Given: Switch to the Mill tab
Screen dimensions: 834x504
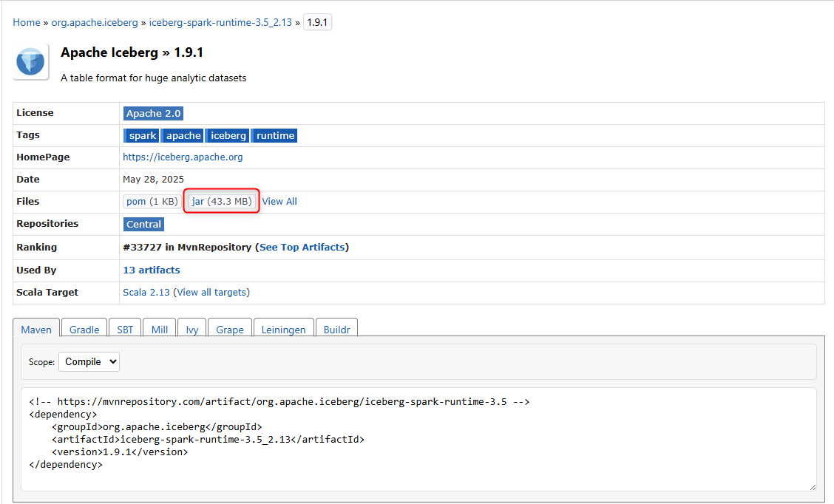Looking at the screenshot, I should pyautogui.click(x=160, y=329).
